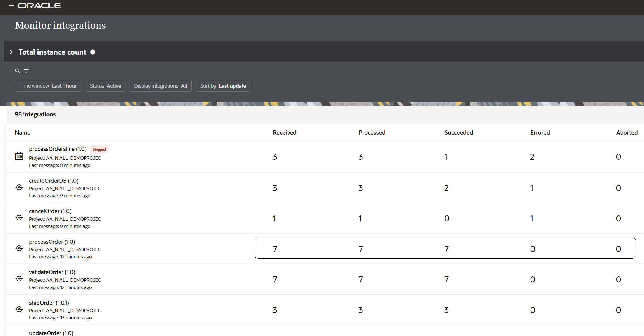Open the filter options icon
Image resolution: width=644 pixels, height=336 pixels.
[x=26, y=71]
